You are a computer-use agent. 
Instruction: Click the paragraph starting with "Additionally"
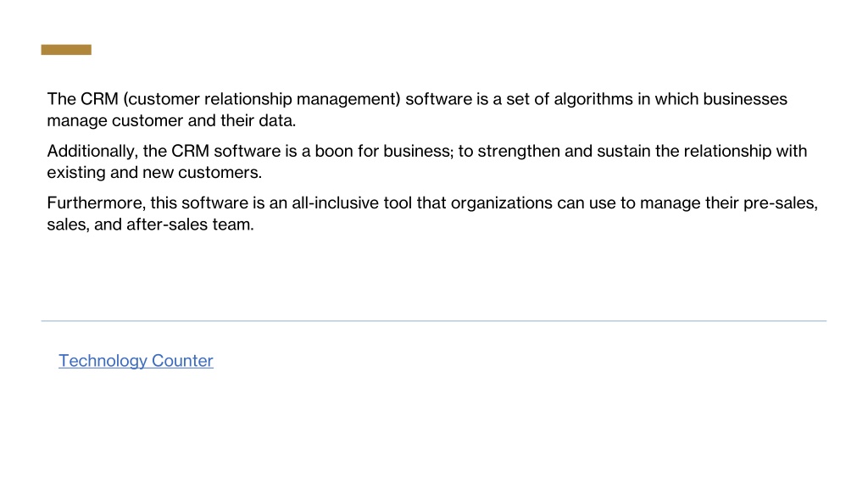click(x=427, y=162)
